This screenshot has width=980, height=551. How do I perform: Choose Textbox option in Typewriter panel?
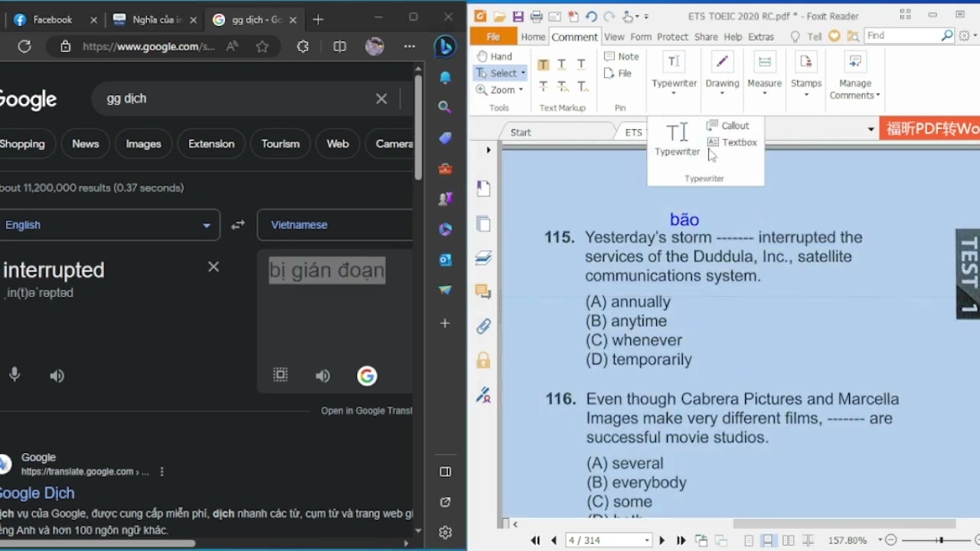tap(732, 142)
